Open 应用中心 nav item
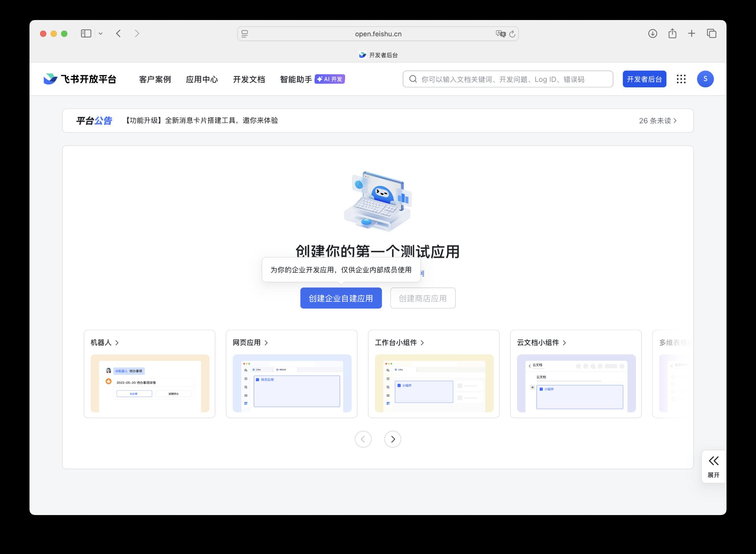Viewport: 756px width, 554px height. [x=202, y=79]
